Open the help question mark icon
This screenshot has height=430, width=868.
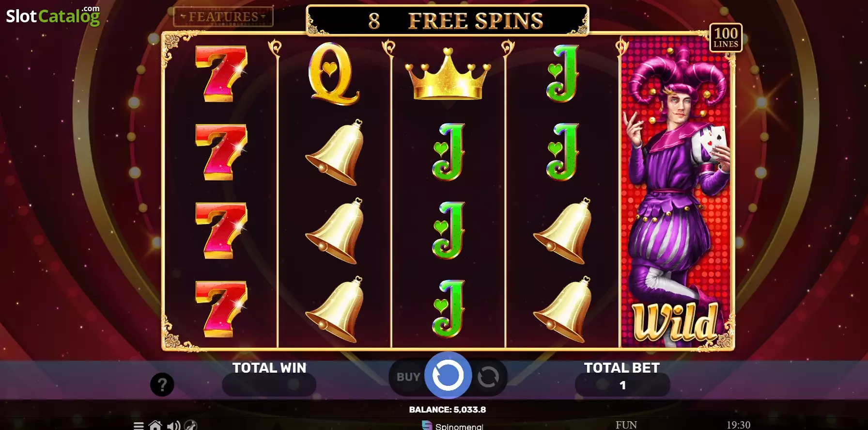[162, 385]
